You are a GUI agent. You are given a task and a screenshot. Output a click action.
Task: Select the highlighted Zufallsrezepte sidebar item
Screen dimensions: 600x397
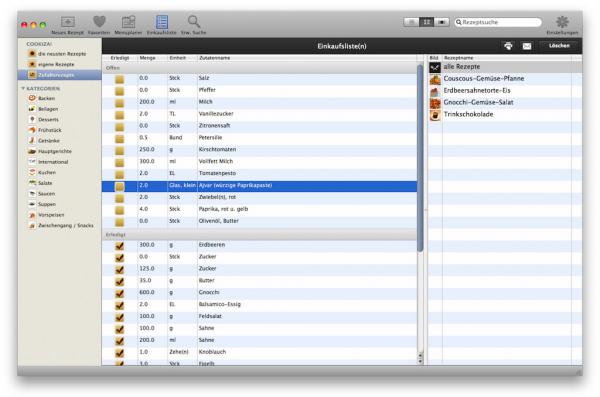point(60,75)
